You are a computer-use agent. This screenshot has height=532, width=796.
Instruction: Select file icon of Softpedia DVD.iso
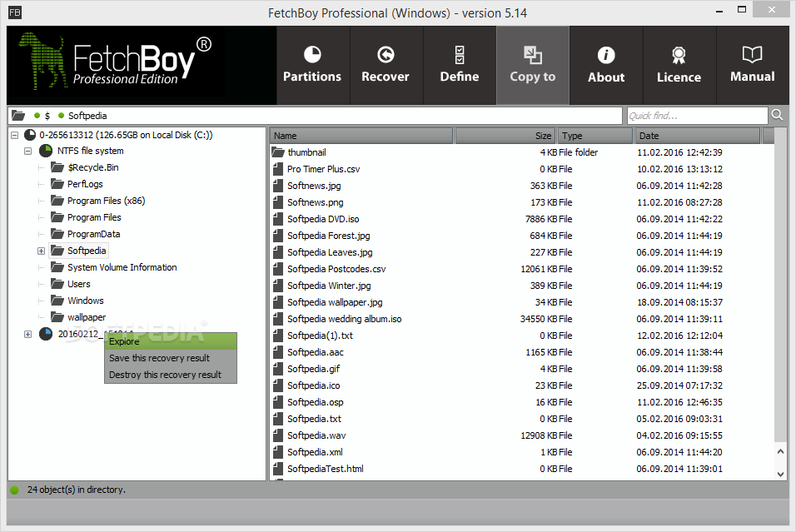click(278, 219)
